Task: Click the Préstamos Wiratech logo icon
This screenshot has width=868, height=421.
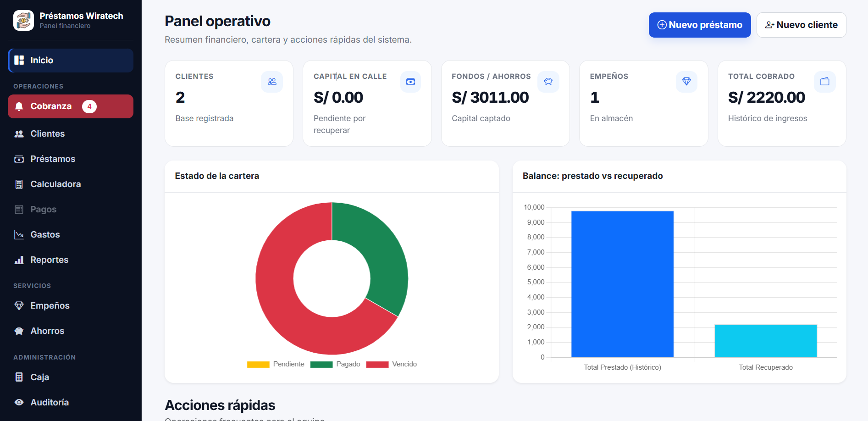Action: coord(23,21)
